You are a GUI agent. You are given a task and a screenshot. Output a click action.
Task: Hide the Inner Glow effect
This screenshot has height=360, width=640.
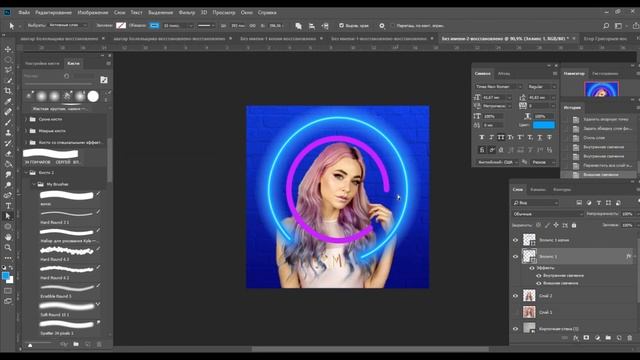(539, 276)
